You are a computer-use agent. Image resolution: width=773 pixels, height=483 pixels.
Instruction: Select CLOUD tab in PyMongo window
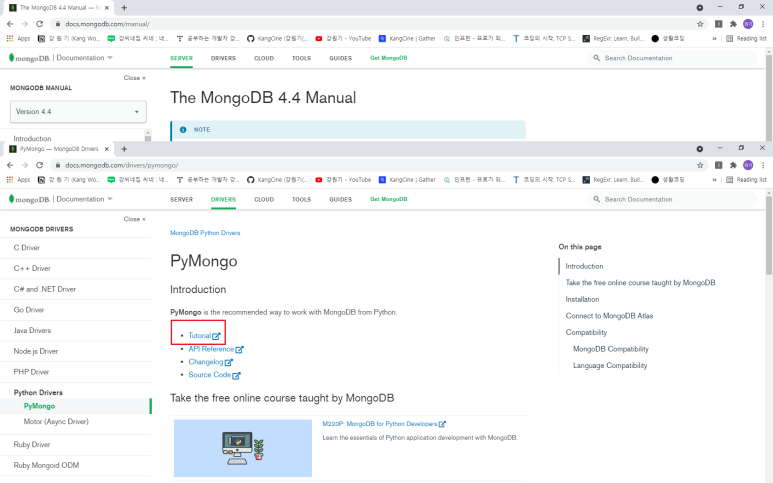pyautogui.click(x=264, y=200)
